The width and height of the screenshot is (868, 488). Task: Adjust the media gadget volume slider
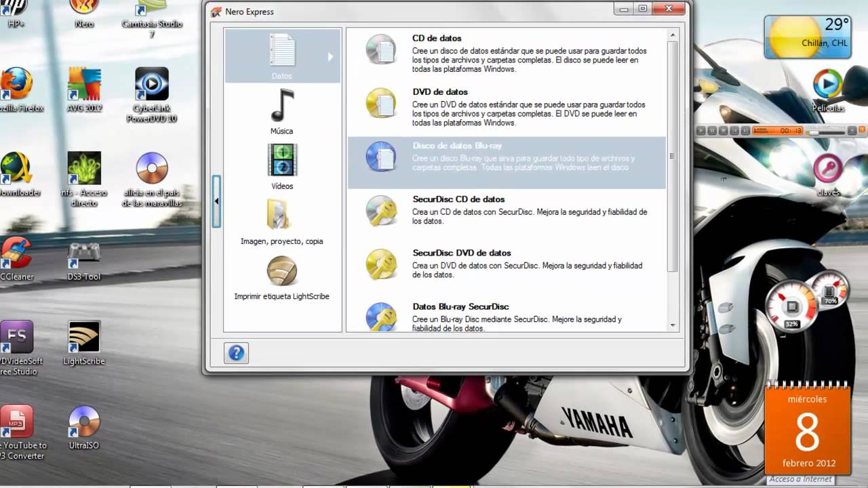(x=825, y=133)
